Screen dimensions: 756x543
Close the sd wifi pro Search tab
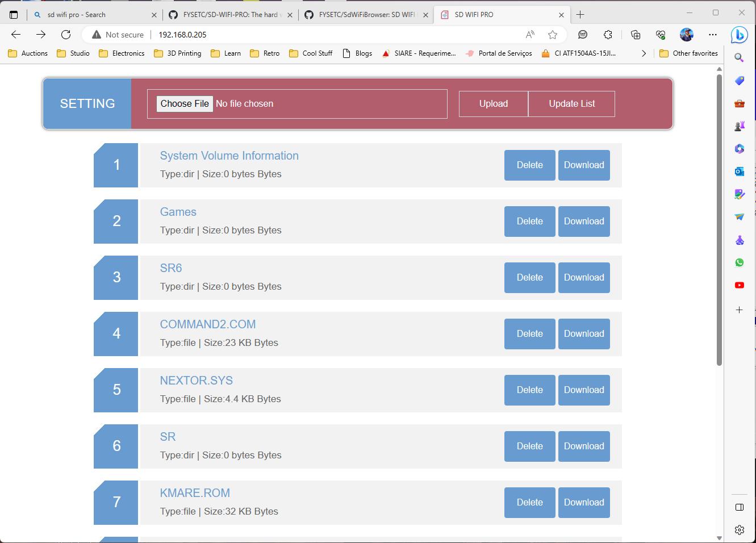(x=154, y=15)
